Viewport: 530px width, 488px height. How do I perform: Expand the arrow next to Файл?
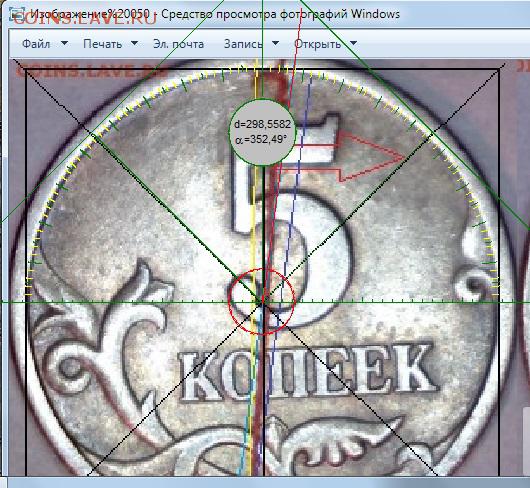pyautogui.click(x=64, y=43)
